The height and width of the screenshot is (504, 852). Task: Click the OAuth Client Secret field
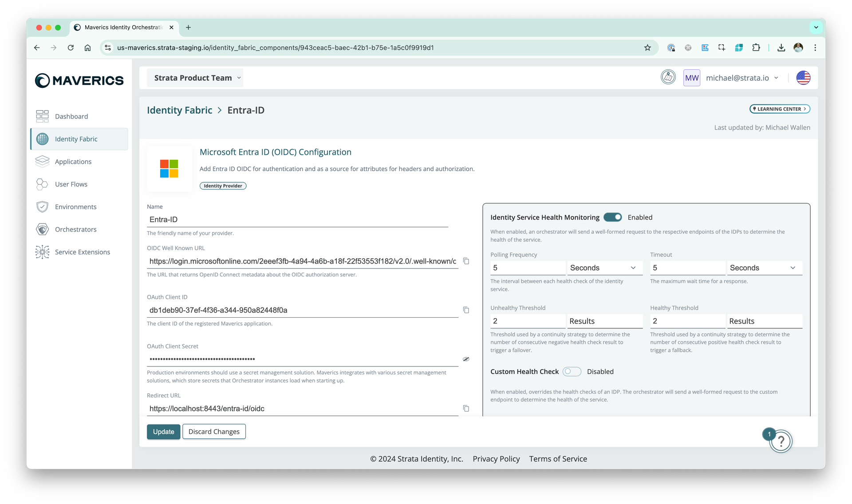302,359
